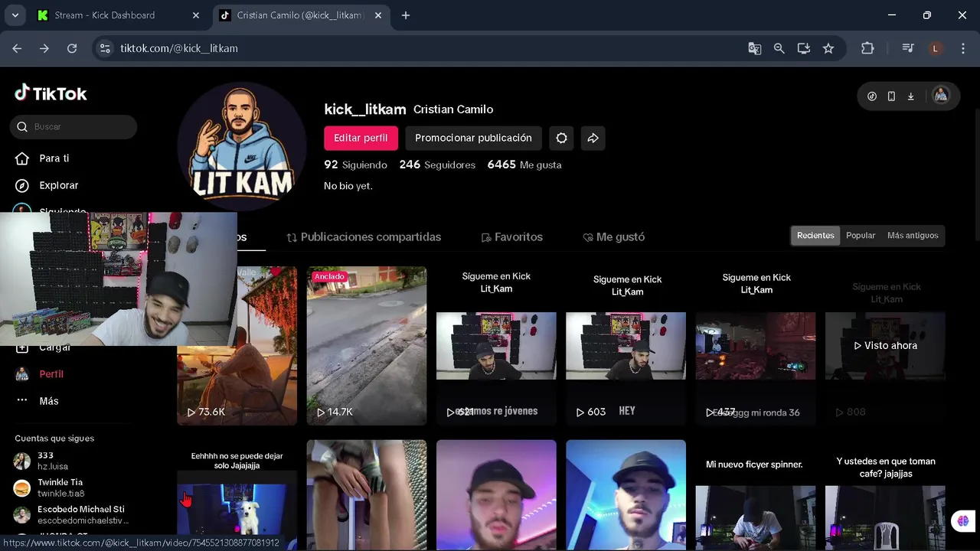Click the Google Translate icon in address bar
Screen dimensions: 980x551
(755, 48)
